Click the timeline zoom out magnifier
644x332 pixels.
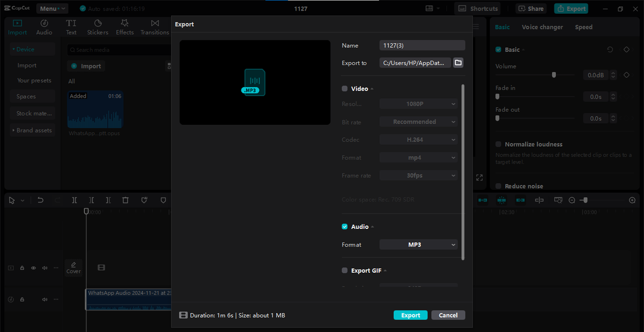[x=572, y=200]
